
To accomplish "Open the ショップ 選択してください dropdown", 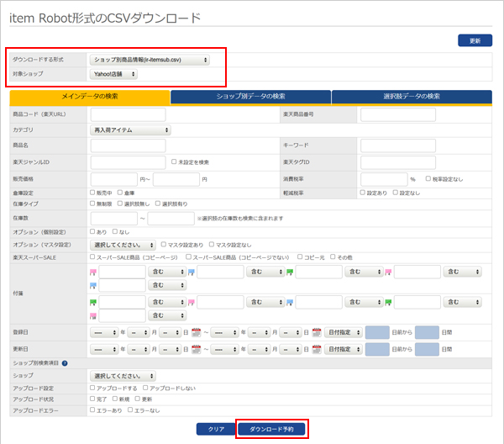I will click(123, 376).
